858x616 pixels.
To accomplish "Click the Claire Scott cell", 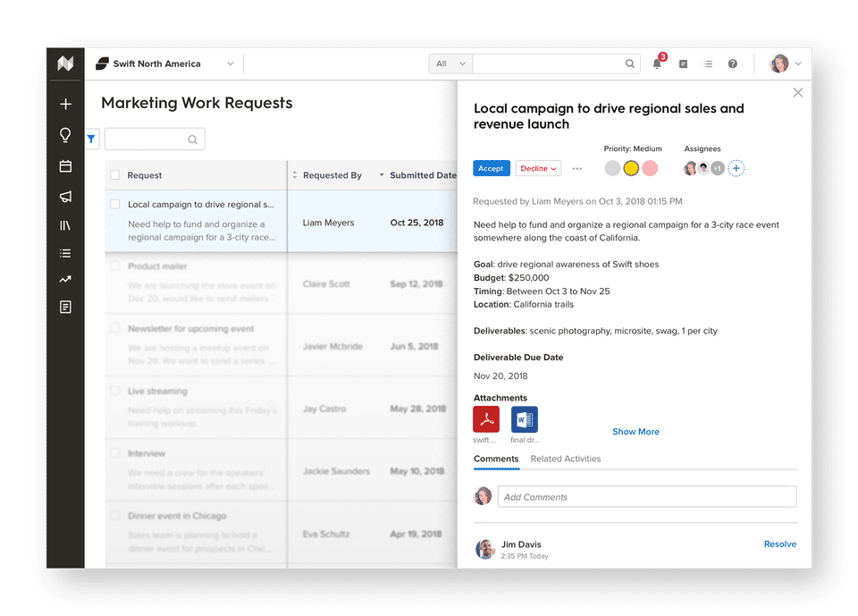I will pyautogui.click(x=326, y=283).
